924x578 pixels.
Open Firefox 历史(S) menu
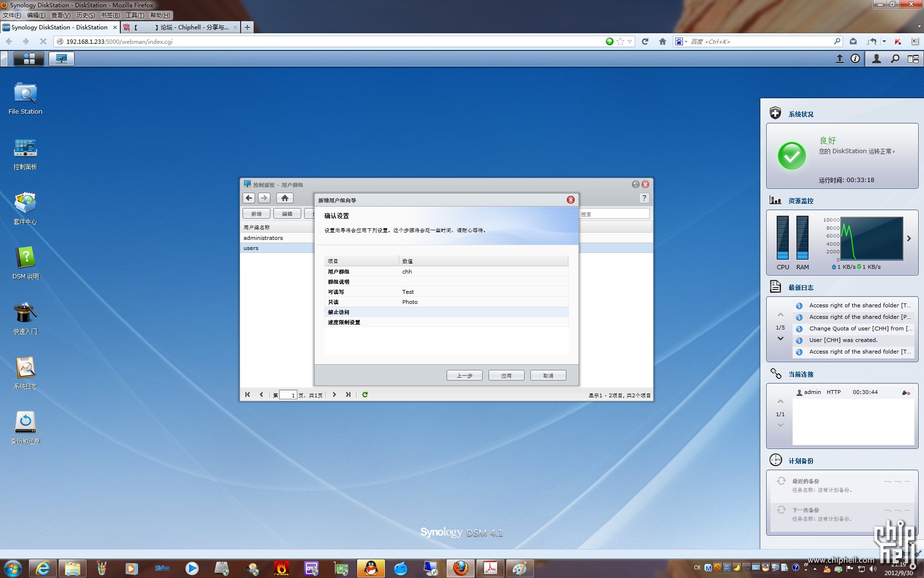coord(86,15)
